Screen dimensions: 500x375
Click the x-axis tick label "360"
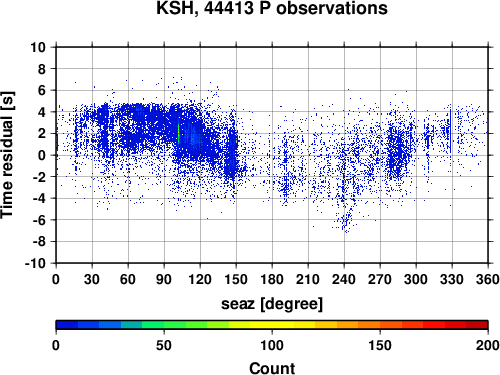click(x=488, y=279)
